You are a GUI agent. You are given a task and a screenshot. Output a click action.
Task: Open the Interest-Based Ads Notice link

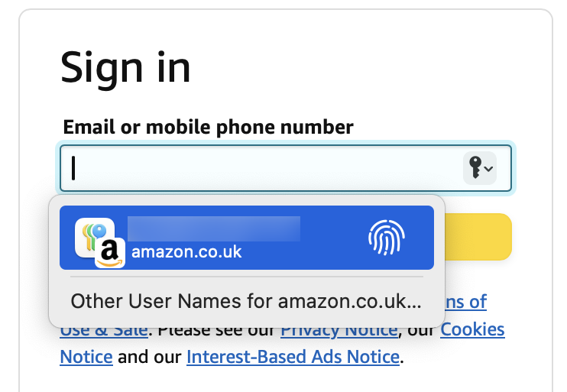tap(293, 357)
